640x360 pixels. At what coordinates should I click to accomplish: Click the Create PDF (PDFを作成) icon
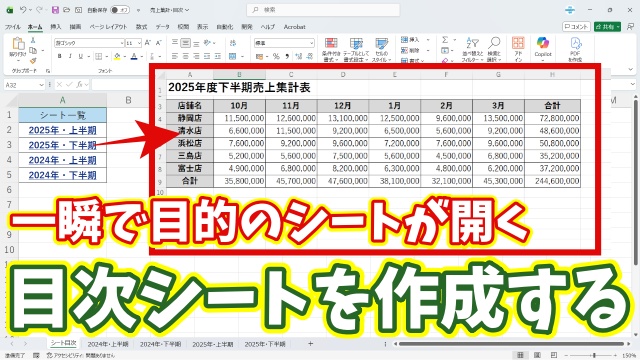pos(575,49)
